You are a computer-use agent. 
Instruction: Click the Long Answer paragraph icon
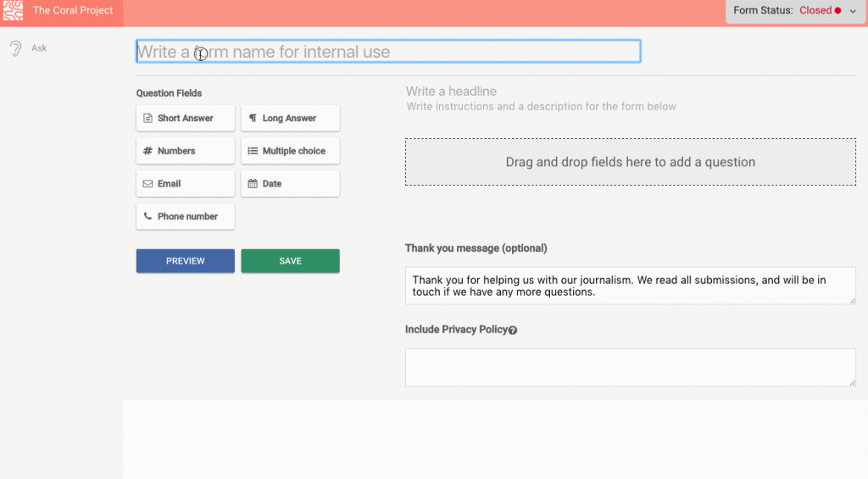click(x=253, y=118)
